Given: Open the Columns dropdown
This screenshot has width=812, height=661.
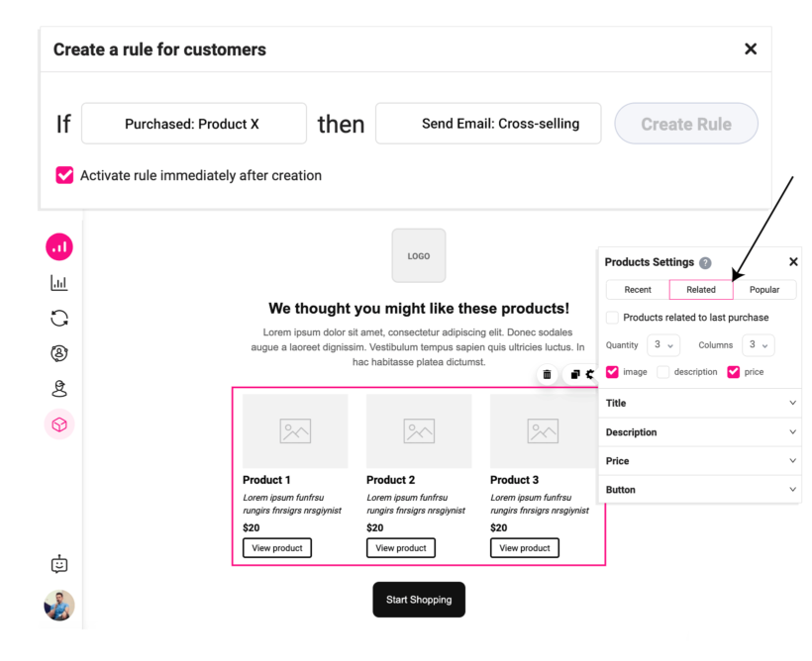Looking at the screenshot, I should pos(758,345).
